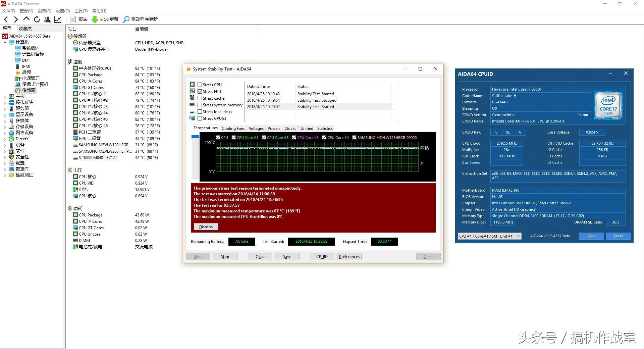This screenshot has height=349, width=644.
Task: Click the Stress local disks drive icon
Action: click(192, 112)
